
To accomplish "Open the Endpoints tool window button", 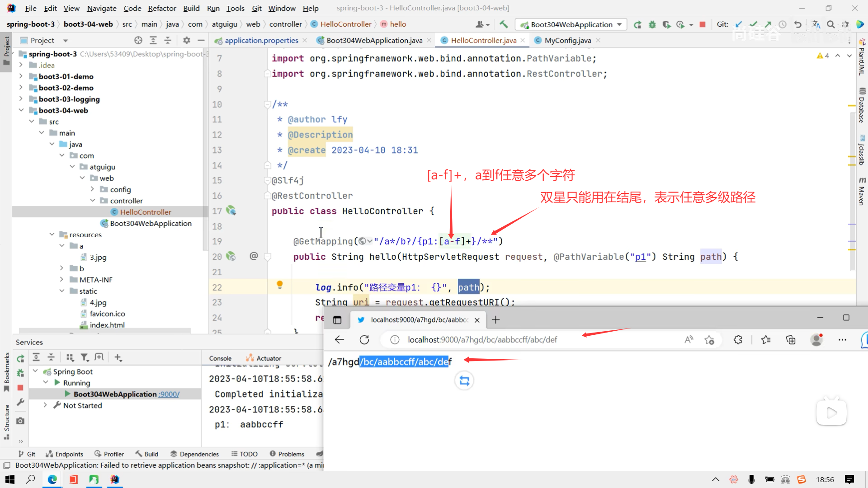I will pos(64,454).
